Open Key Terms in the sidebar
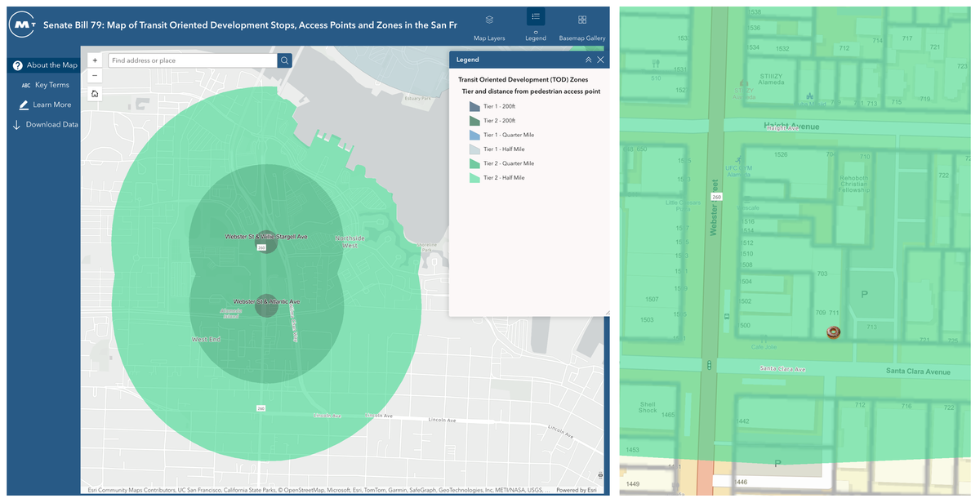 pyautogui.click(x=45, y=85)
